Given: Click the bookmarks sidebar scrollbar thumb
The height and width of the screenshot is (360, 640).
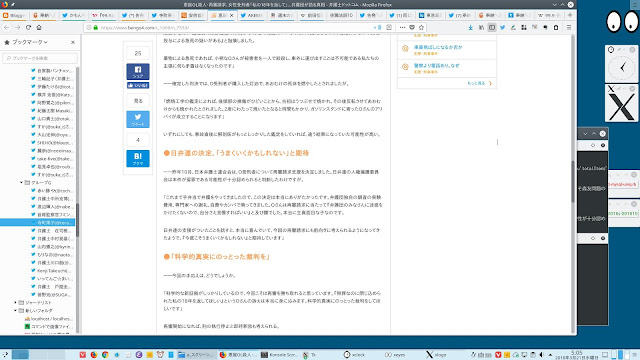Looking at the screenshot, I should (x=78, y=220).
